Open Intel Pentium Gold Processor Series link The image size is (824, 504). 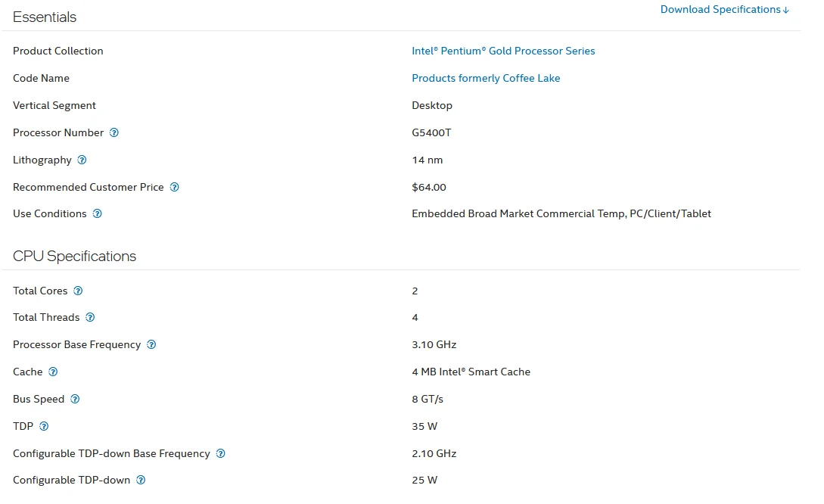coord(503,51)
